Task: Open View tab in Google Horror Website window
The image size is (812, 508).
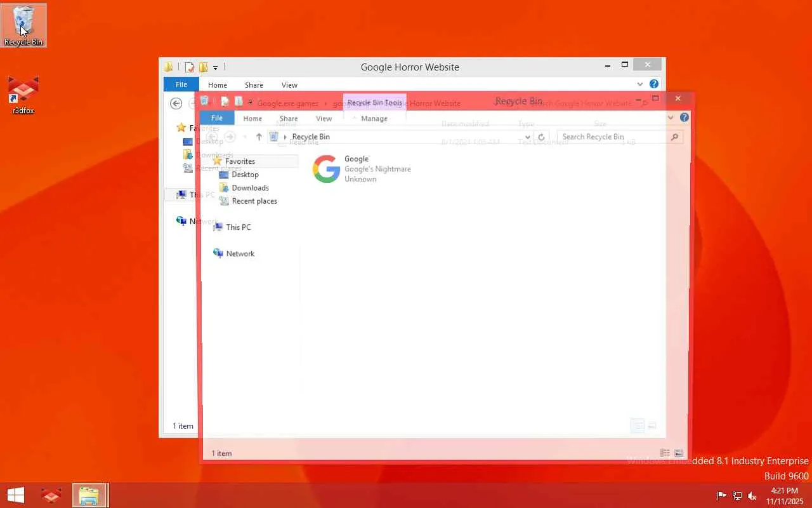Action: point(289,84)
